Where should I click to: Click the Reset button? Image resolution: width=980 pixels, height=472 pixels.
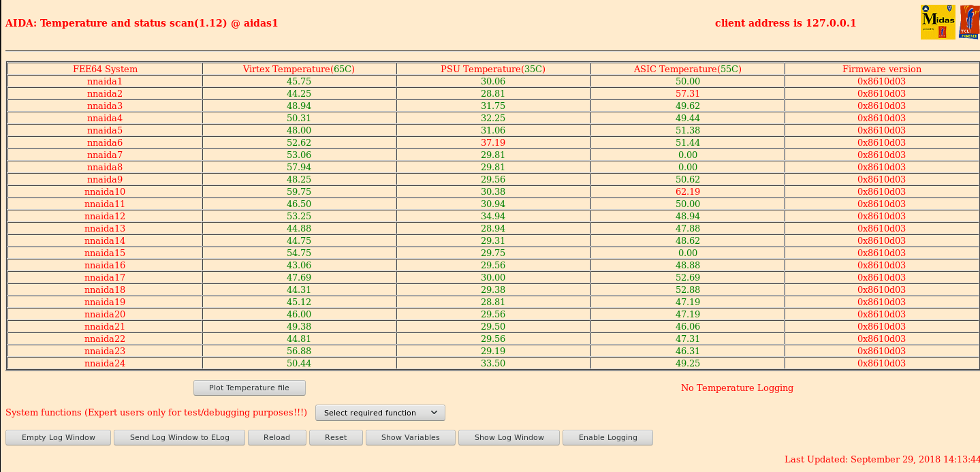point(335,437)
